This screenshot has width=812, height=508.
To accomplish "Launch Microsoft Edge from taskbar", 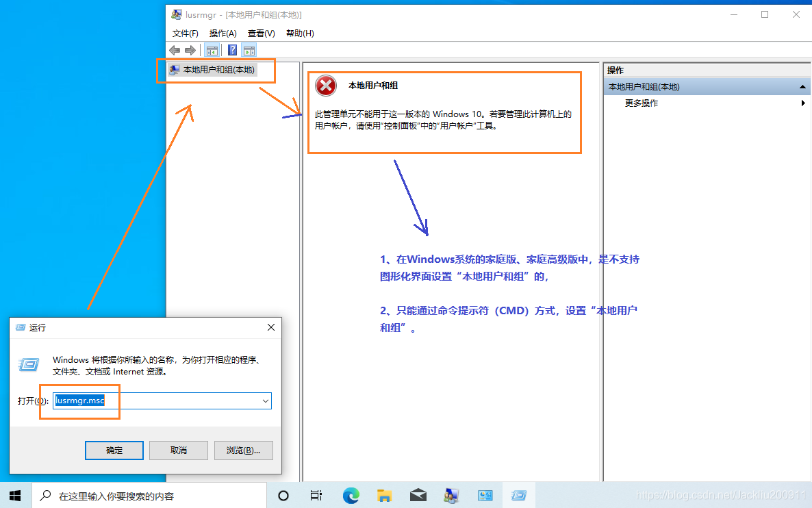I will coord(351,496).
